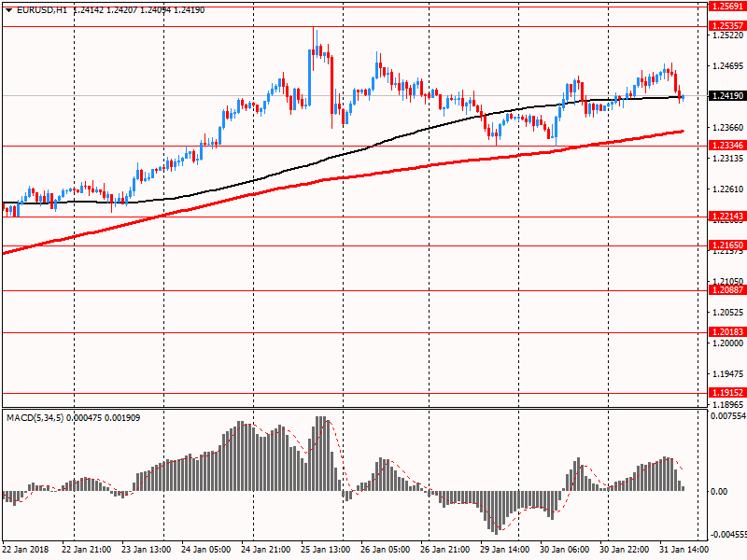Click the 30 Jan 22:00 time axis label

[x=624, y=550]
